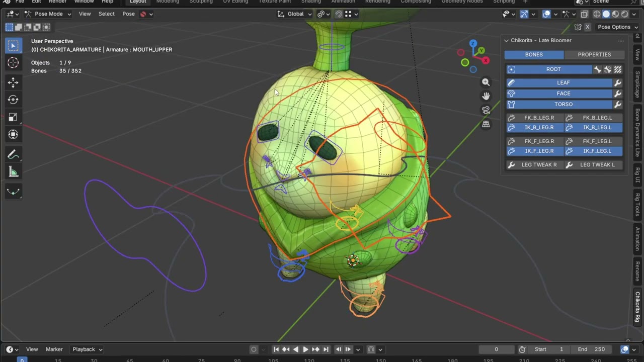644x362 pixels.
Task: Select solid viewport shading mode
Action: pos(606,14)
